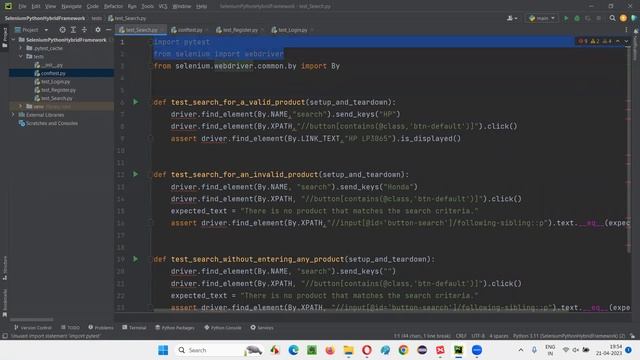Expand External Libraries node
Screen dimensions: 640x360
pyautogui.click(x=13, y=115)
